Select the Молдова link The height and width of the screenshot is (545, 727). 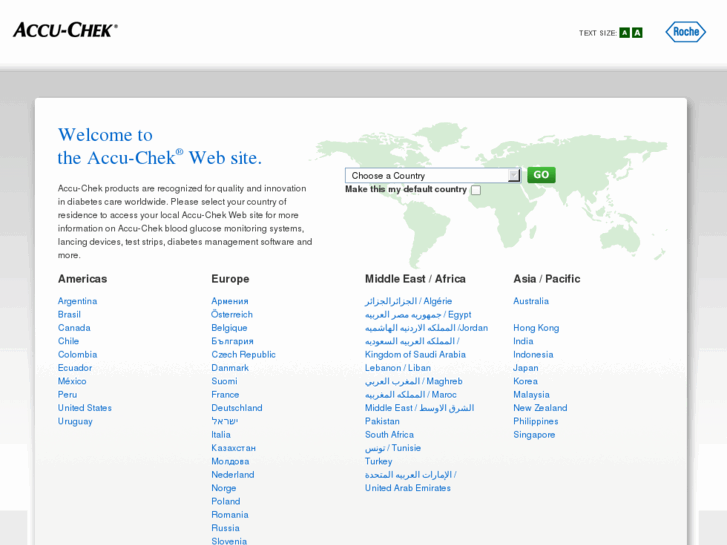[x=230, y=462]
